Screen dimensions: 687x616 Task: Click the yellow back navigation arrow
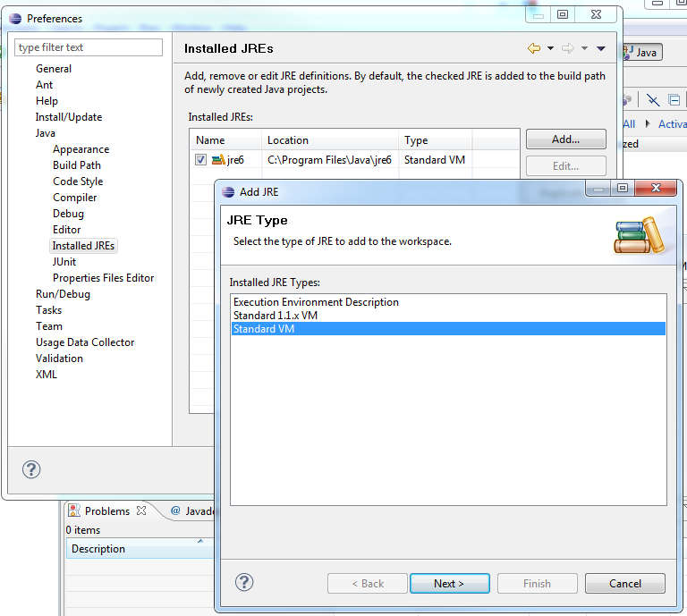coord(534,48)
